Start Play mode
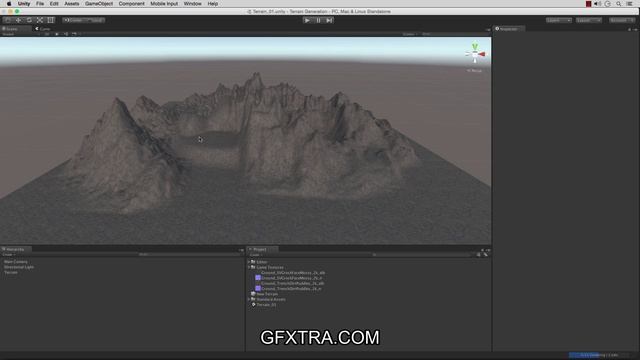The height and width of the screenshot is (360, 640). click(x=307, y=20)
